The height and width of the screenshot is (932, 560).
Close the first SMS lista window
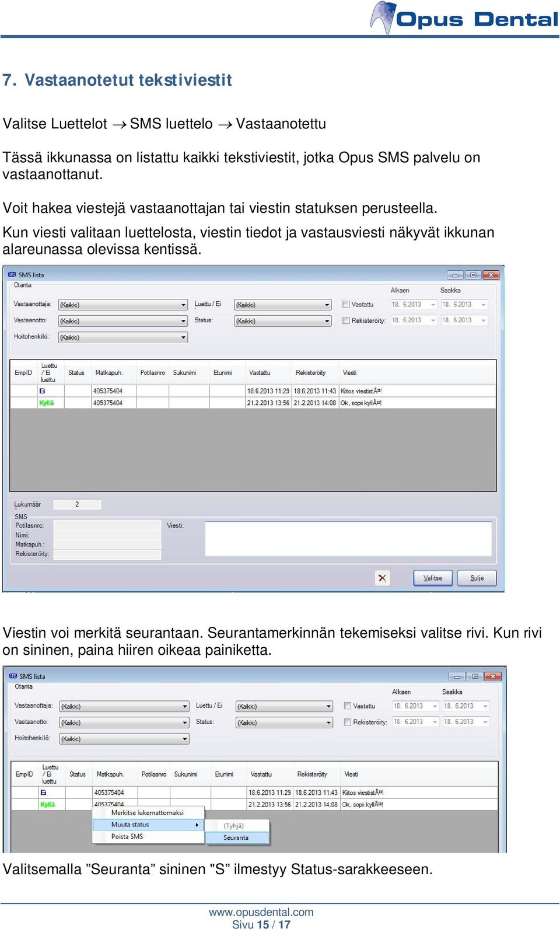tap(491, 274)
